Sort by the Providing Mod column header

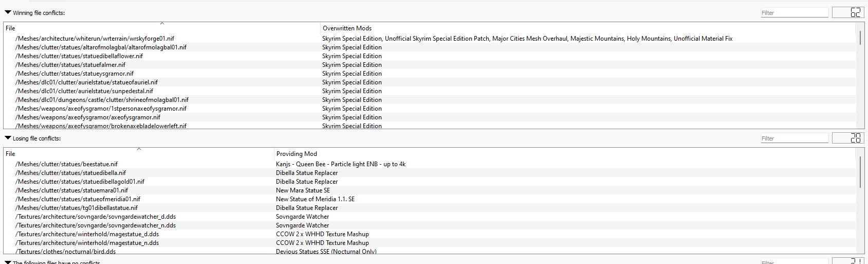565,154
